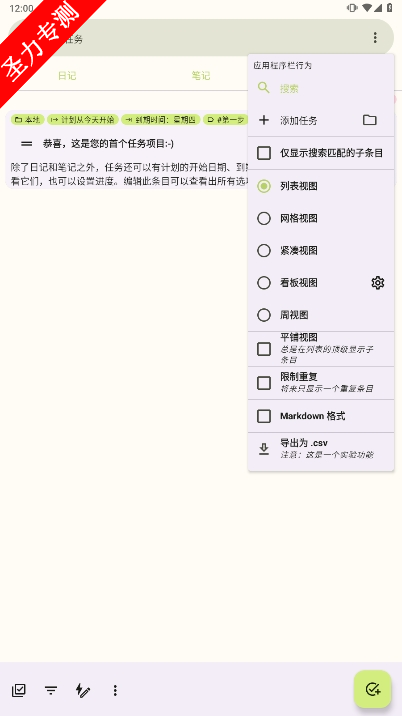This screenshot has height=716, width=402.
Task: Select 搜索 in the dropdown menu
Action: tap(321, 88)
